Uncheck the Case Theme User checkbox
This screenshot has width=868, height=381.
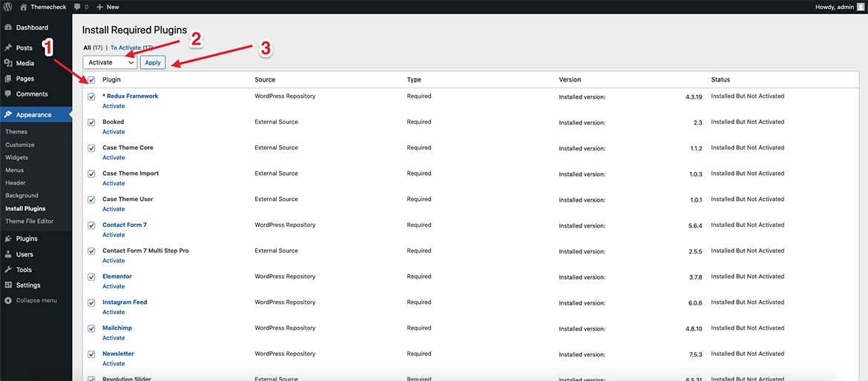click(92, 199)
